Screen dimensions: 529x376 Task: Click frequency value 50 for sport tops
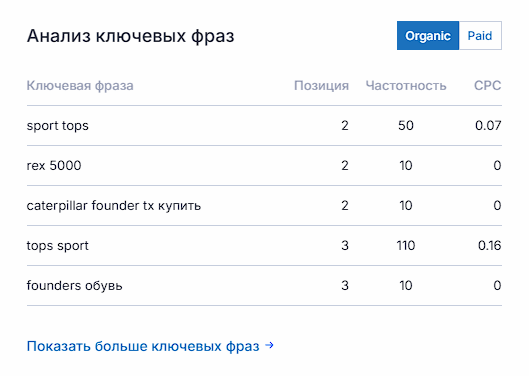[406, 126]
